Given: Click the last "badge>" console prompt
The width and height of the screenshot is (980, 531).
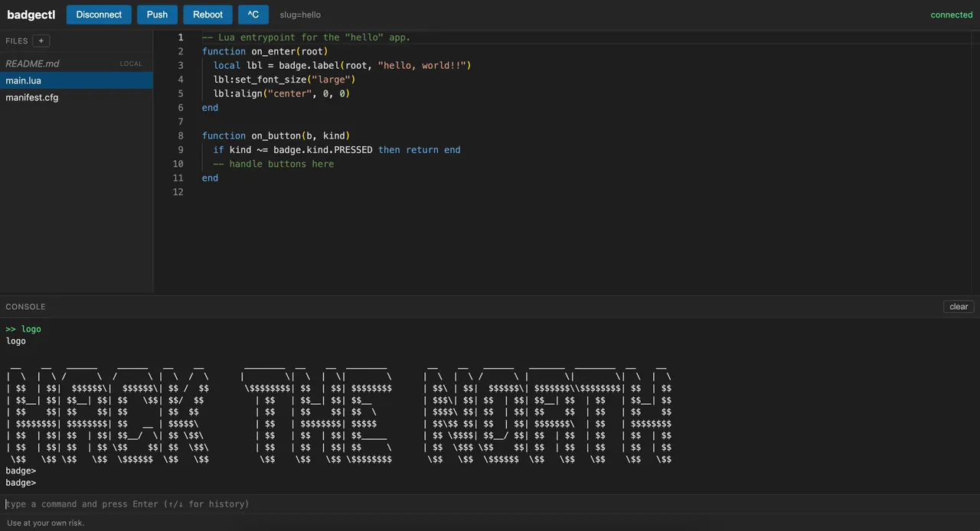Looking at the screenshot, I should click(21, 483).
